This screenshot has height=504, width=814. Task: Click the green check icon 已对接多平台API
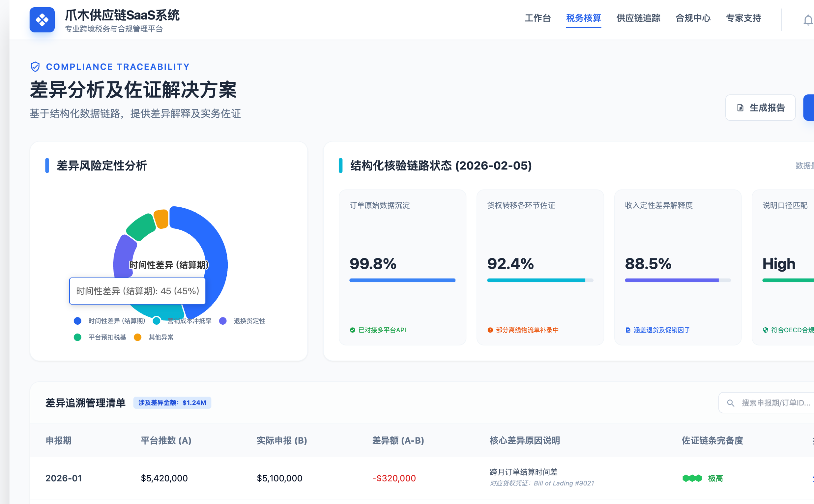352,330
